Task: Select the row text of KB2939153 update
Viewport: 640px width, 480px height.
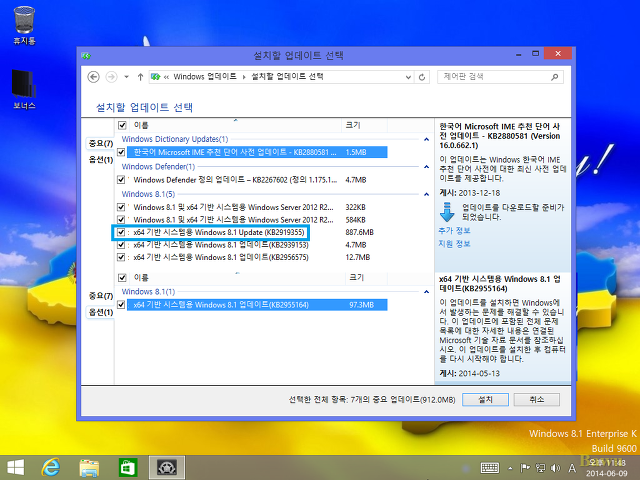Action: 221,245
